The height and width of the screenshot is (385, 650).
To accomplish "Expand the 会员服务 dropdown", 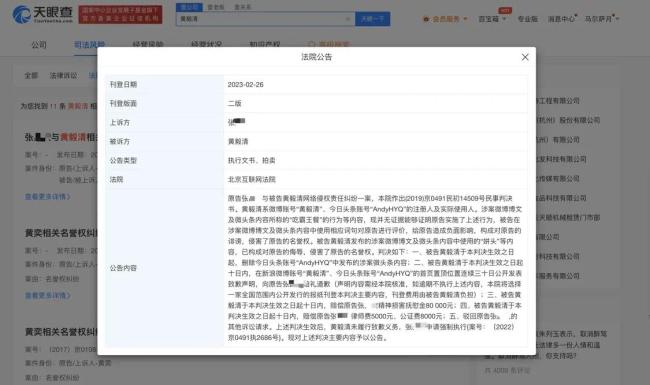I will (445, 19).
